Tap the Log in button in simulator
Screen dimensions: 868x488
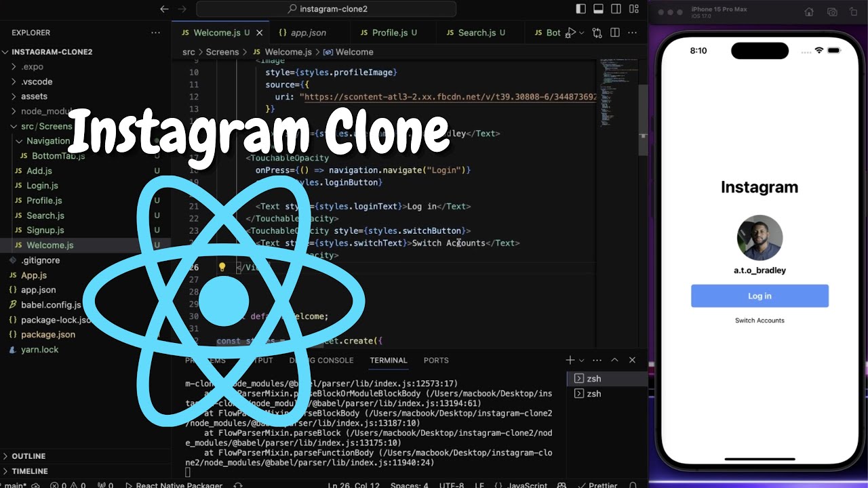759,296
